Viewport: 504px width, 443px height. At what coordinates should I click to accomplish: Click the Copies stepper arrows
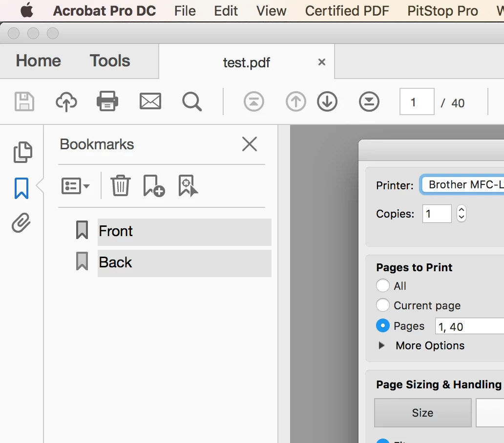click(x=461, y=214)
